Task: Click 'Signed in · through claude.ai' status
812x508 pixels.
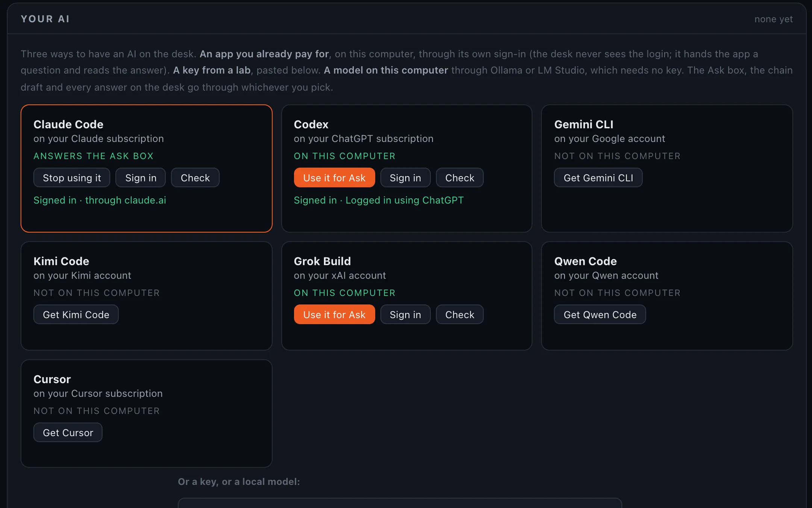Action: point(100,200)
